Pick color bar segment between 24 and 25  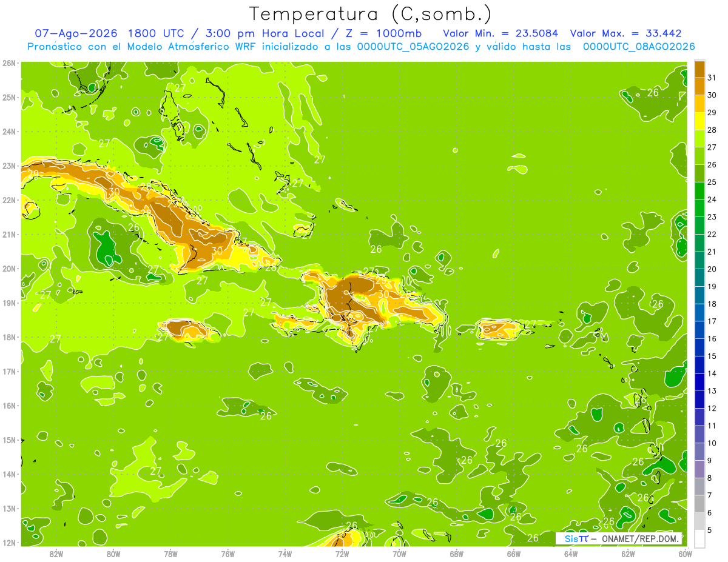[700, 190]
